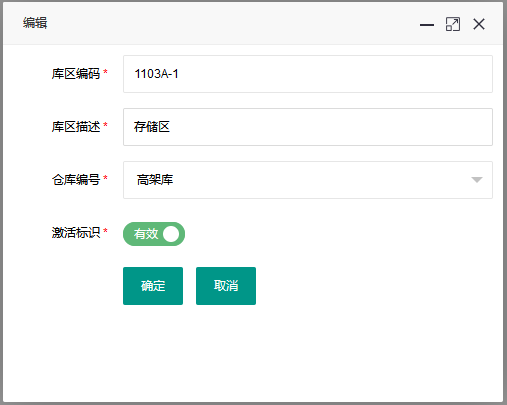Click the 激活标识 label

pos(76,232)
